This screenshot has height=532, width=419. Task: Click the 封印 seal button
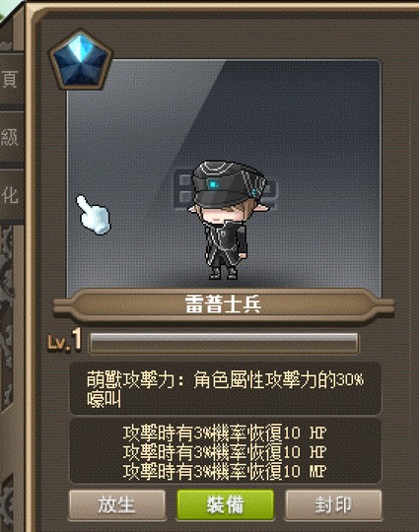tap(333, 504)
